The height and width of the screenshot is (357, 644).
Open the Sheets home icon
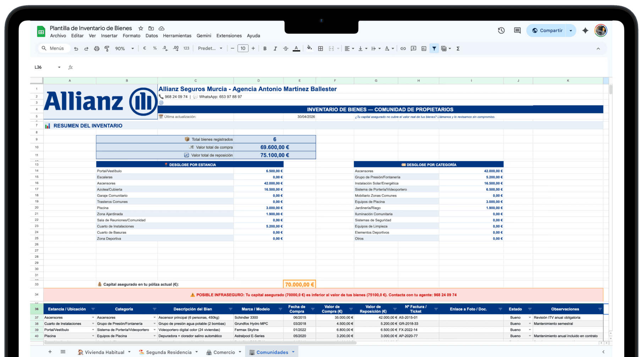point(41,32)
